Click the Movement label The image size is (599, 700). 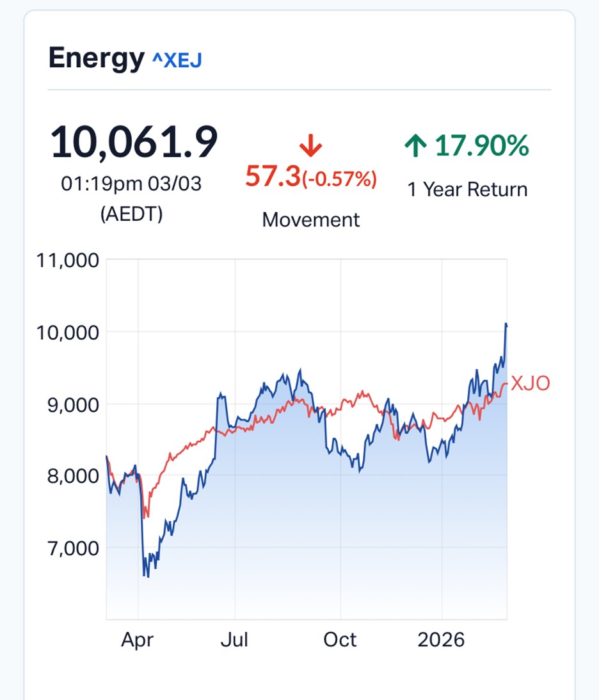tap(311, 219)
